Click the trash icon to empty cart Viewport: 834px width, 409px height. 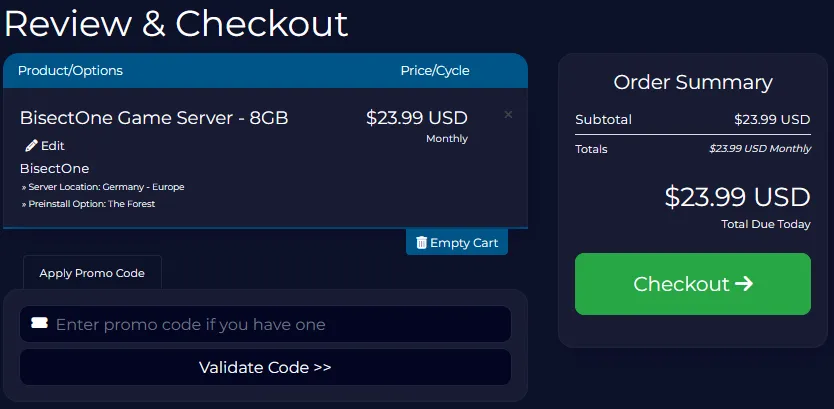421,243
